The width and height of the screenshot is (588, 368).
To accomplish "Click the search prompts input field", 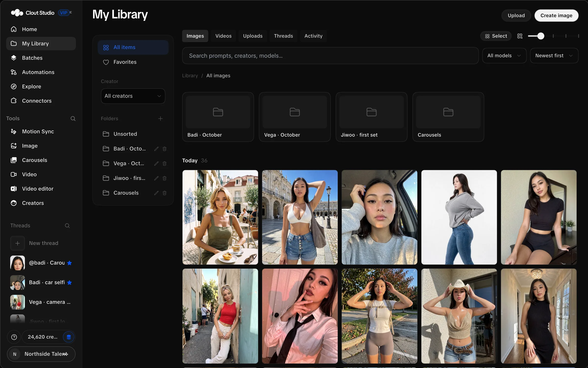I will pyautogui.click(x=330, y=56).
